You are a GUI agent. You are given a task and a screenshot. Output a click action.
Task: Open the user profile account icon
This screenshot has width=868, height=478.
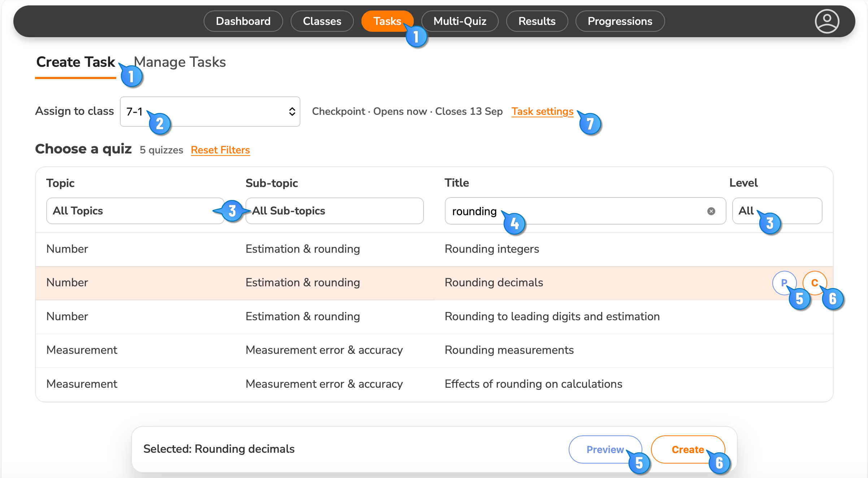click(x=827, y=21)
